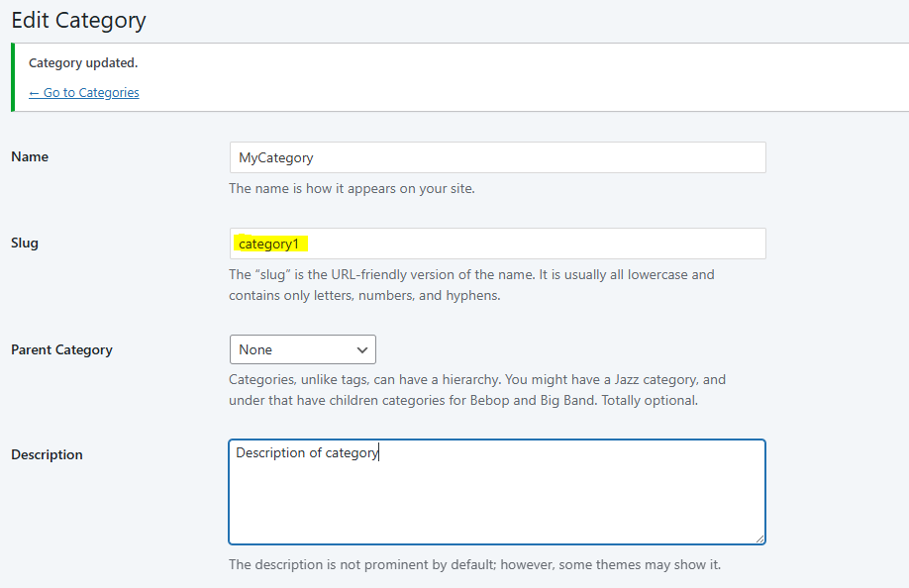Open the Parent Category dropdown showing None

[302, 349]
